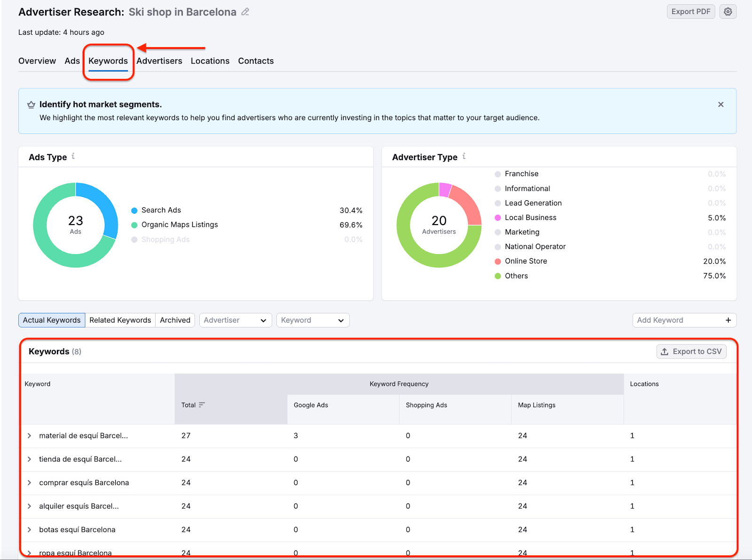Export the keywords table to CSV
This screenshot has height=560, width=752.
pyautogui.click(x=691, y=351)
